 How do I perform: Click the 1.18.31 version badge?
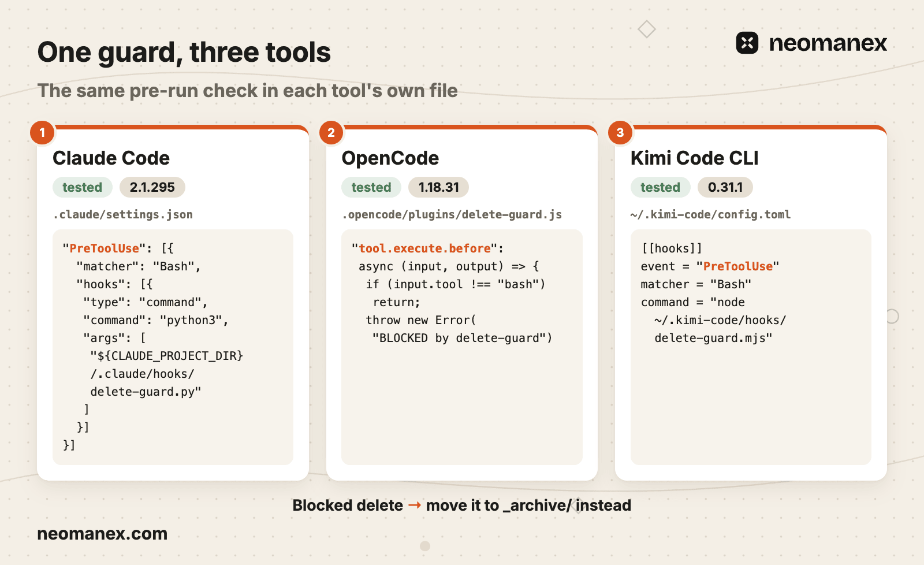438,187
